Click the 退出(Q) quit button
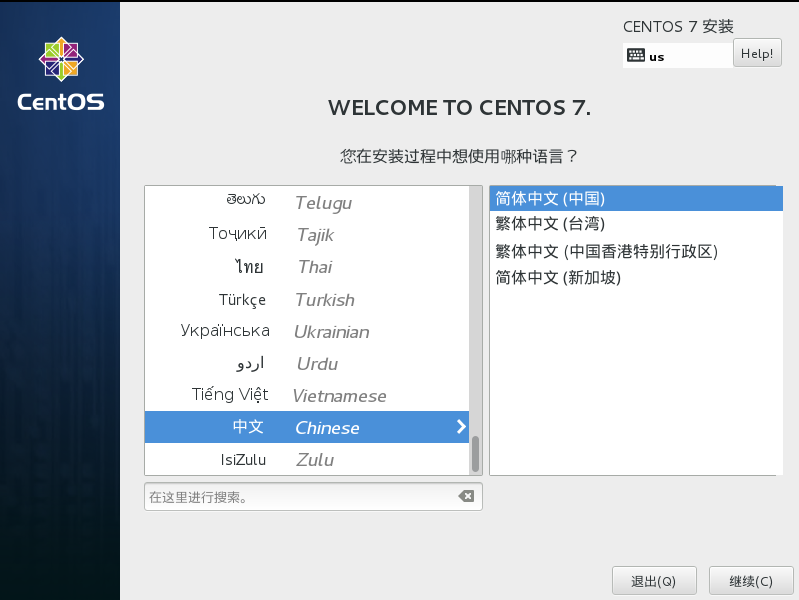 point(654,581)
